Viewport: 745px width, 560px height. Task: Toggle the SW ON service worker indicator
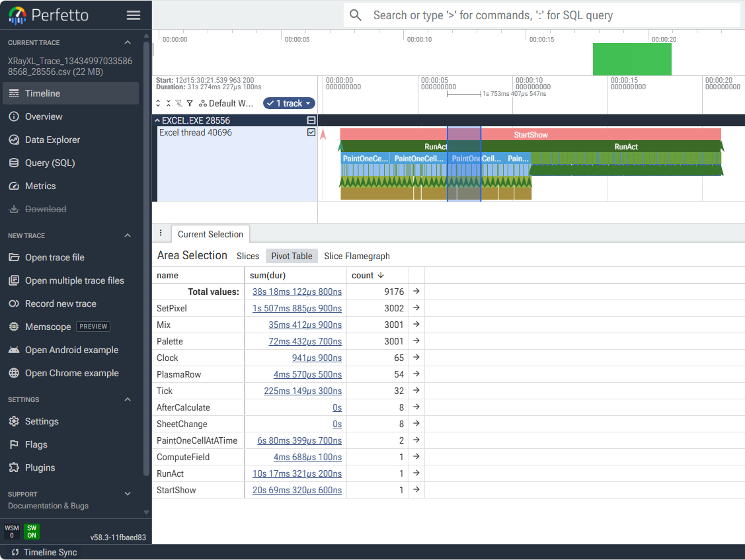32,532
